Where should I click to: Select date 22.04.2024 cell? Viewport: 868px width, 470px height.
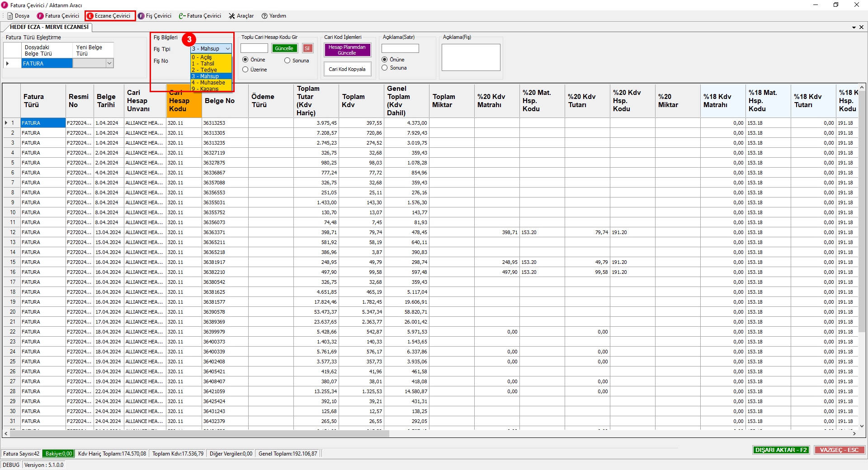[x=108, y=391]
